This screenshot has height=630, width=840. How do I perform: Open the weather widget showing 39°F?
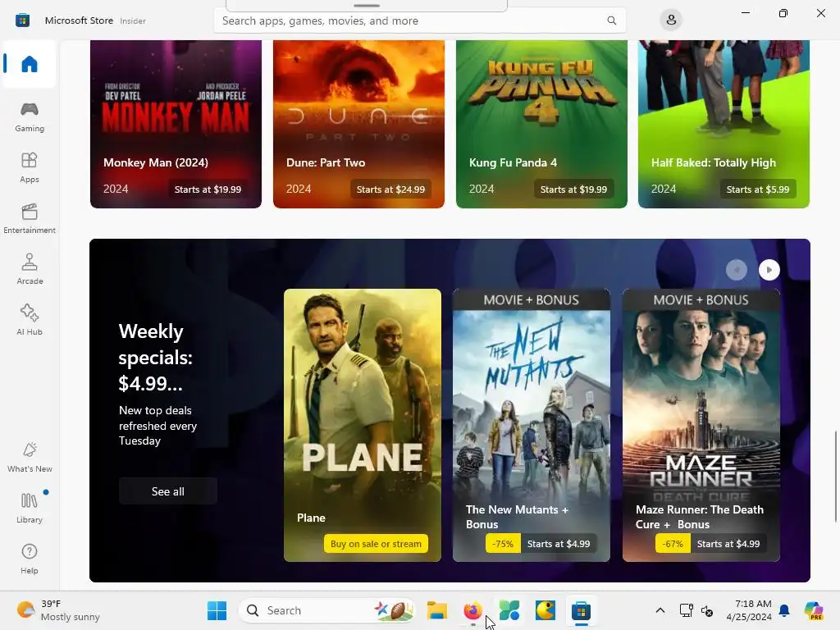[58, 610]
